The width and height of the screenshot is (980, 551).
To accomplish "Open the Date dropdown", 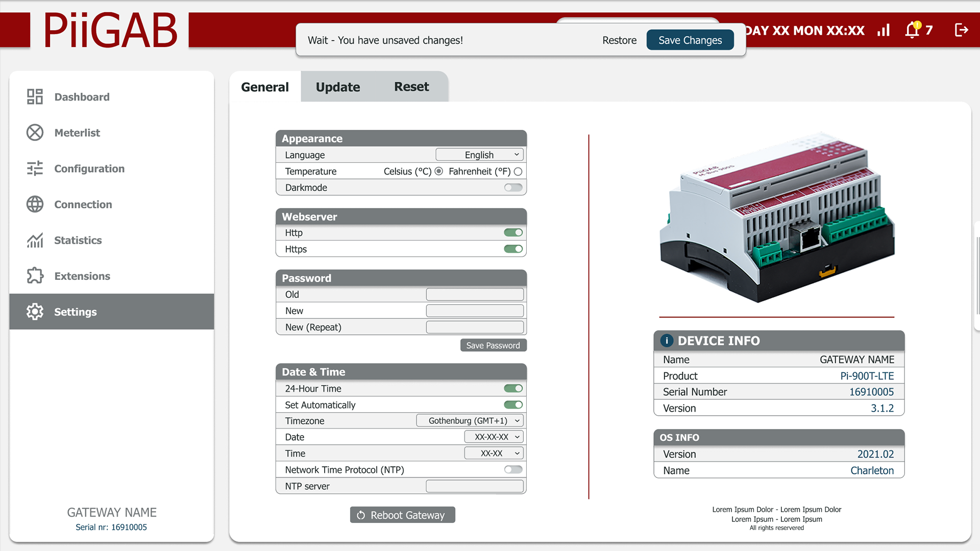I will [494, 437].
